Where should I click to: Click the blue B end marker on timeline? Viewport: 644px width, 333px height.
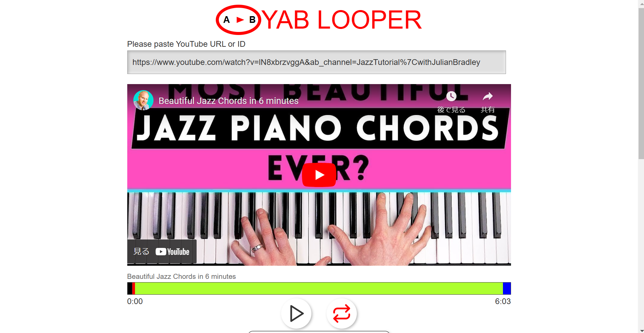coord(507,289)
